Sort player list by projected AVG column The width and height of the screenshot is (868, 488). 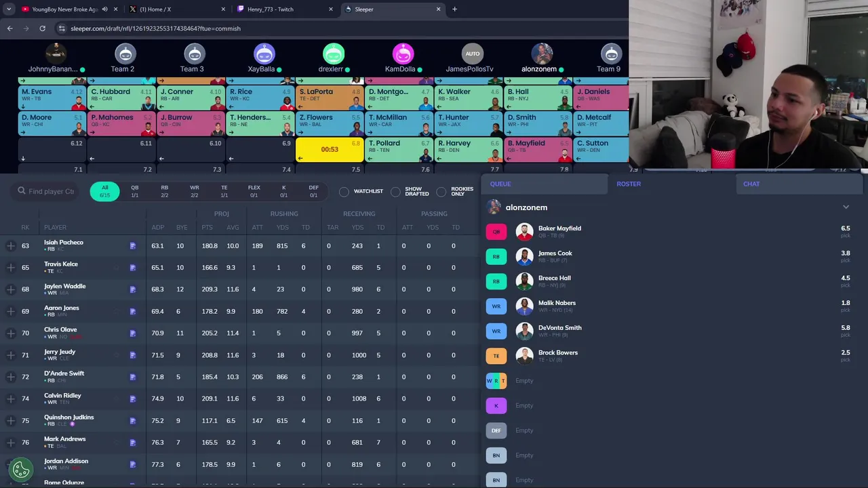(x=233, y=228)
